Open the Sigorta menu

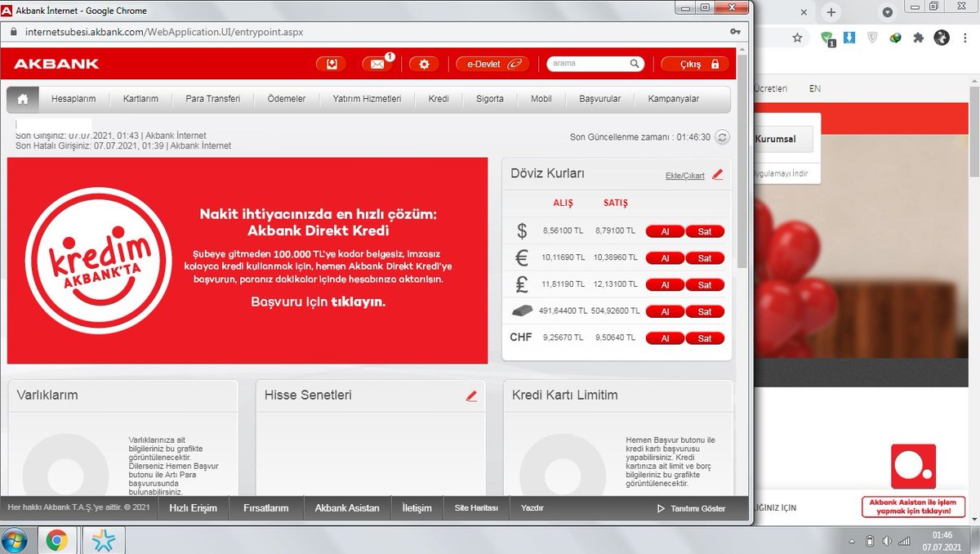pos(490,99)
